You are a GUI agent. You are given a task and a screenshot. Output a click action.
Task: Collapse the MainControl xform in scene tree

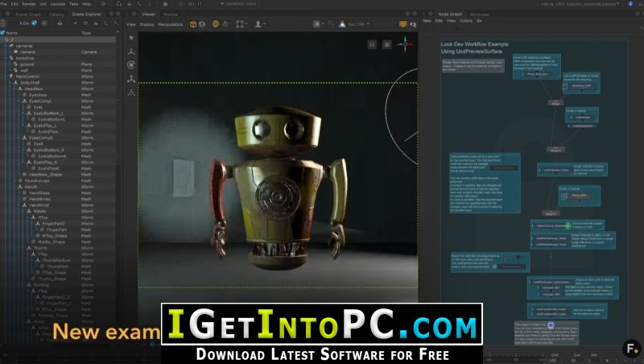coord(6,77)
